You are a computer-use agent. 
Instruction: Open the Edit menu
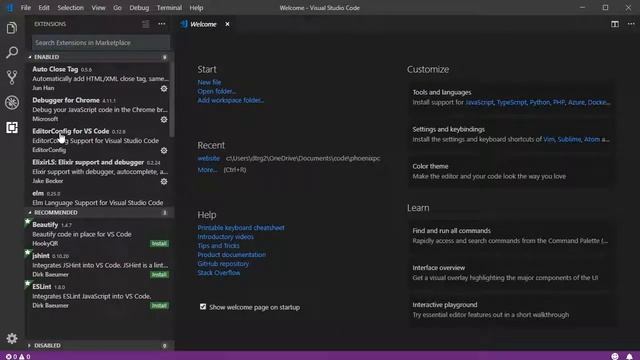tap(44, 8)
